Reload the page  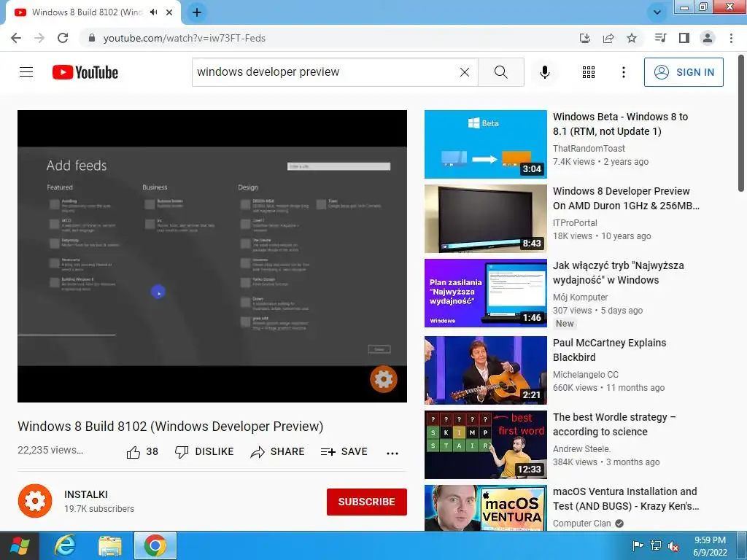(x=63, y=38)
